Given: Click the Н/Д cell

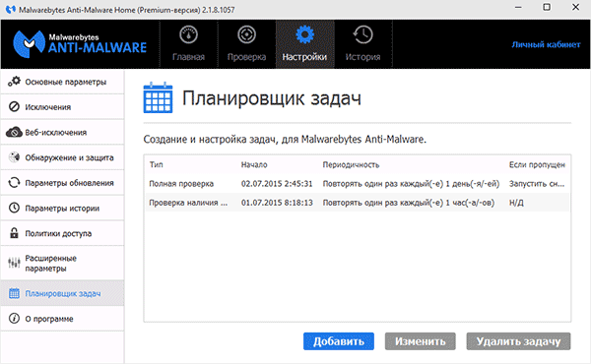Looking at the screenshot, I should pyautogui.click(x=516, y=203).
